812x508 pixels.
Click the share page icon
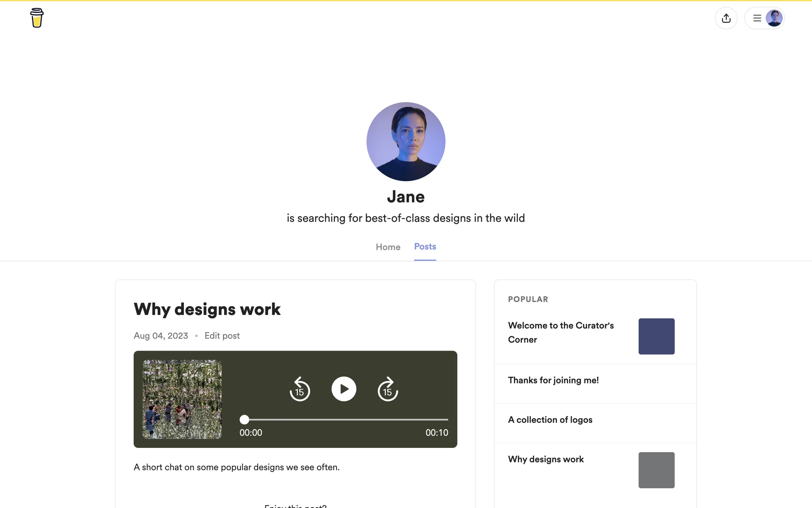(x=726, y=18)
